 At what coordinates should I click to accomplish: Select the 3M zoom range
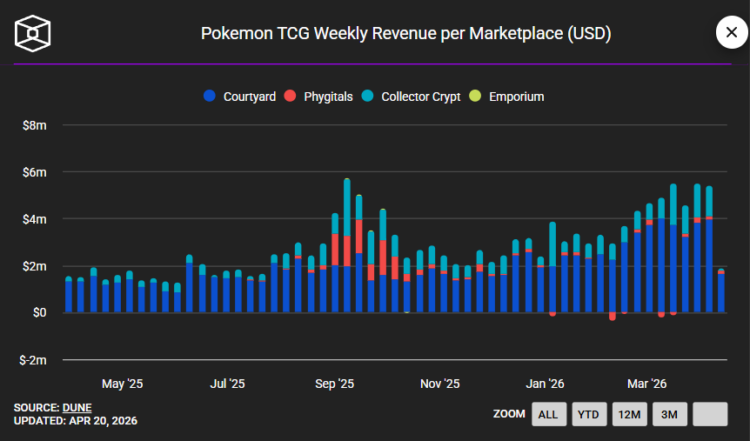coord(670,414)
